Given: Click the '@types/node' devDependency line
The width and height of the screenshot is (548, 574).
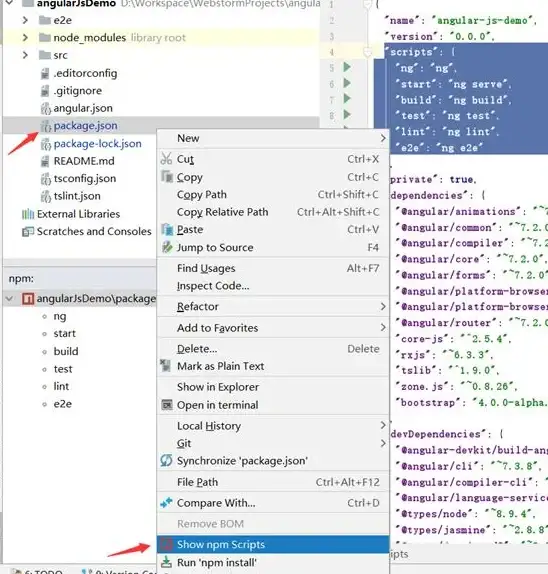Looking at the screenshot, I should [x=466, y=514].
